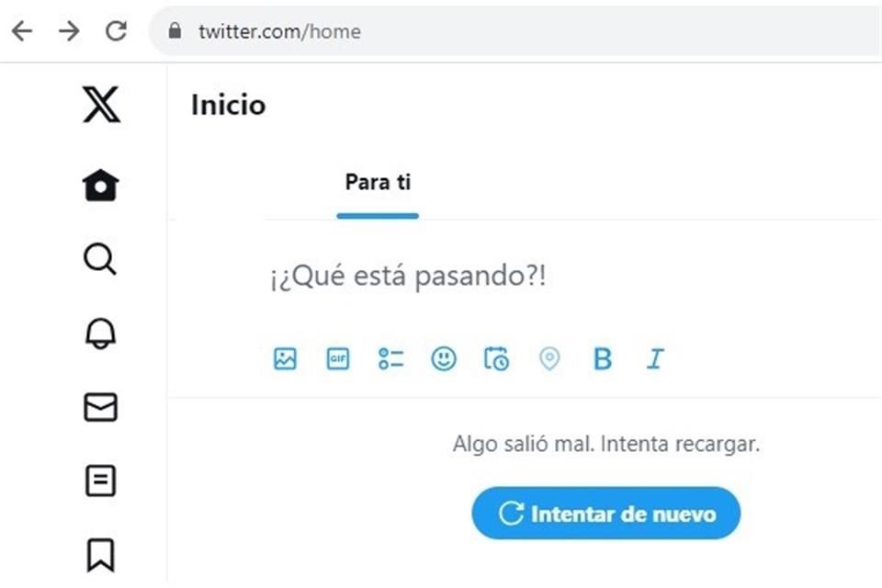Select the GIF picker icon
882x588 pixels.
click(338, 359)
